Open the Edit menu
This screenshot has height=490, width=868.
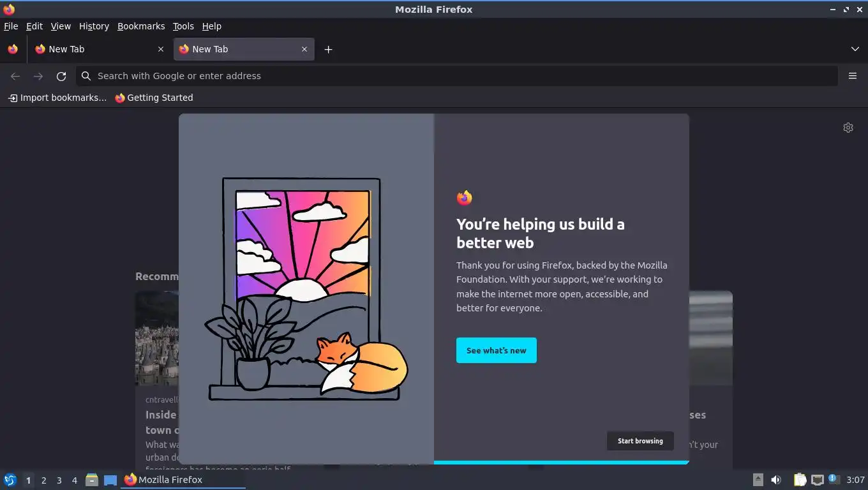point(34,26)
